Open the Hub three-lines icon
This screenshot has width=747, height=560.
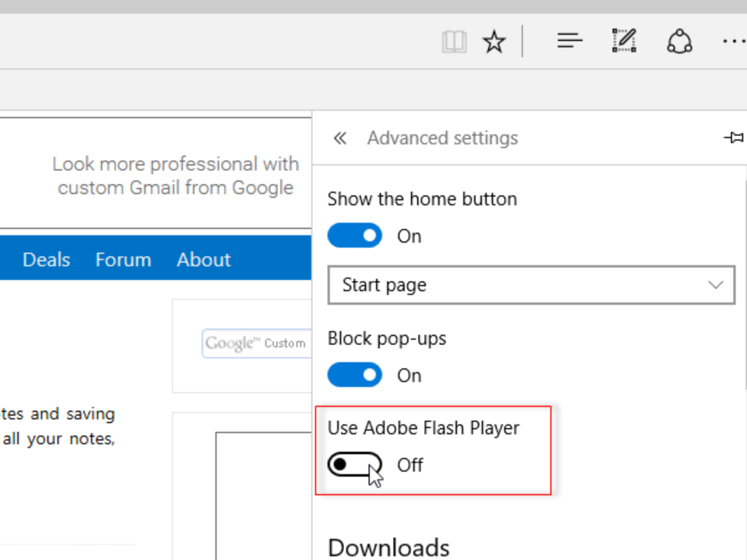(570, 42)
